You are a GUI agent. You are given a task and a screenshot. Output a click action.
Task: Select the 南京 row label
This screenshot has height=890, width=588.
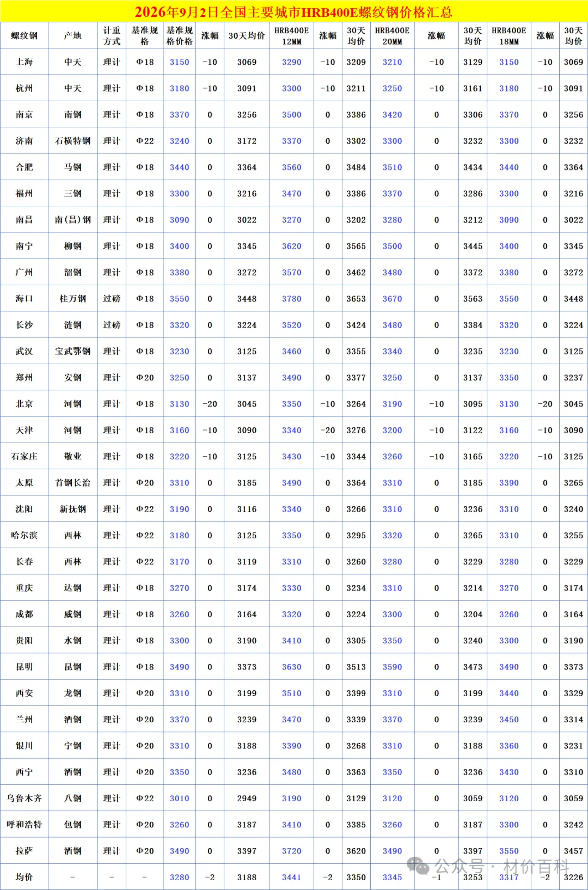click(x=24, y=115)
